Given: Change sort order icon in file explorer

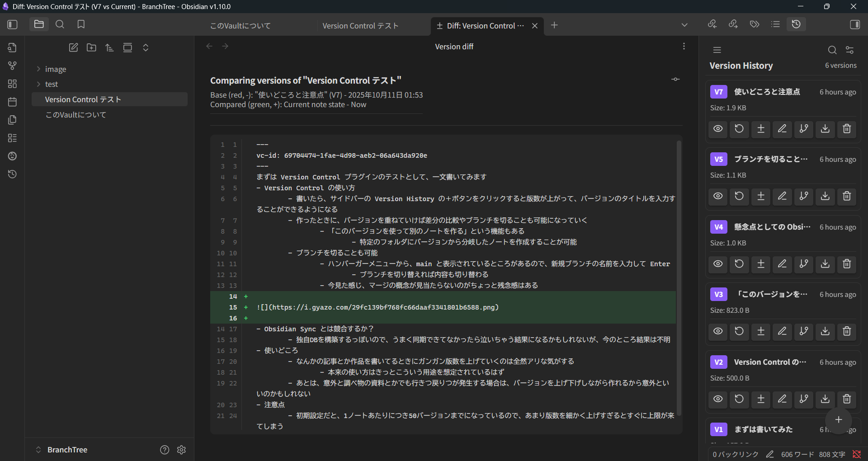Looking at the screenshot, I should pyautogui.click(x=109, y=47).
